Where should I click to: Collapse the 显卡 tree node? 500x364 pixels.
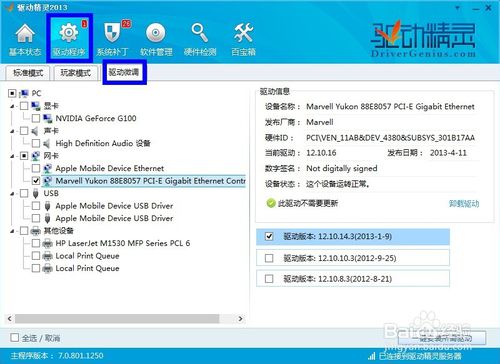12,106
